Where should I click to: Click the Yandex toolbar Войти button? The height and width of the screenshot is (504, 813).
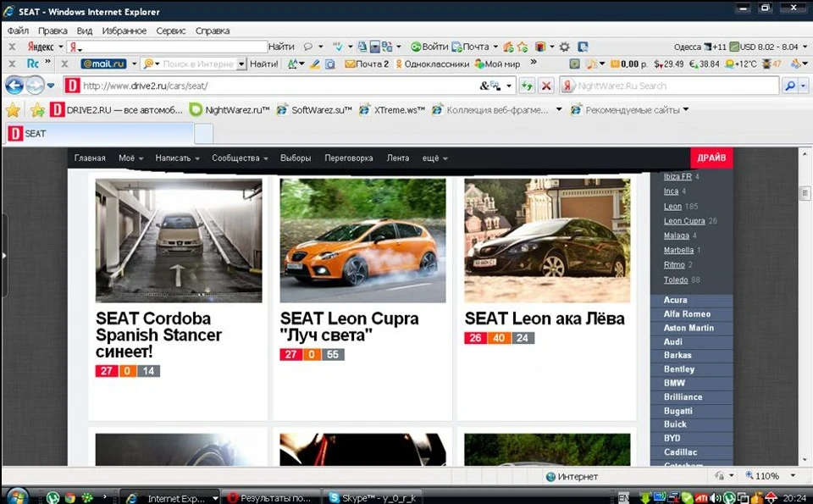tap(429, 47)
